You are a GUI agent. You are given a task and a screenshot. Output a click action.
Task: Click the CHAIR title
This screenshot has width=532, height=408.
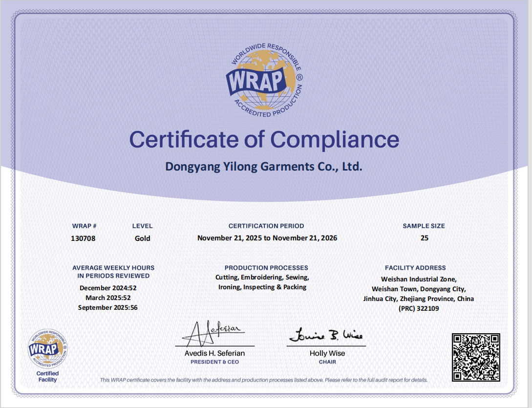coord(327,362)
